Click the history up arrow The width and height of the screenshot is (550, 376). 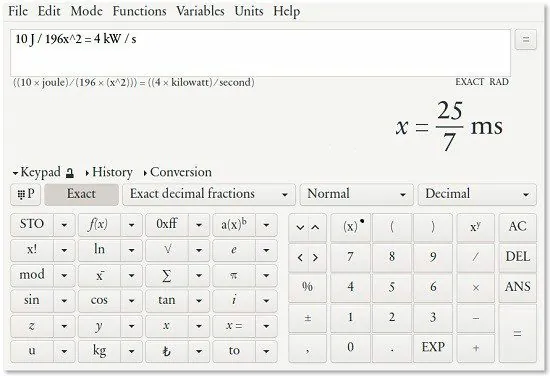click(315, 228)
